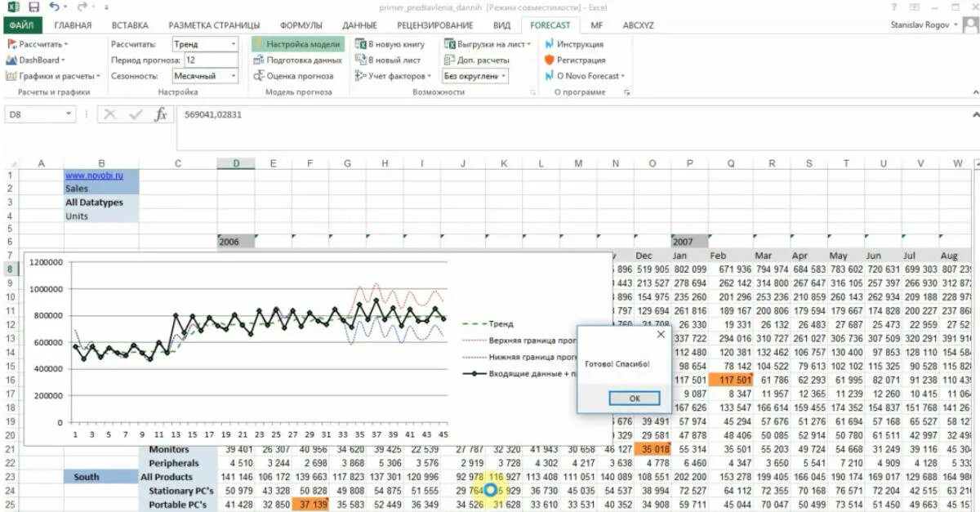980x512 pixels.
Task: Click the Insert Function fx icon
Action: [x=161, y=115]
